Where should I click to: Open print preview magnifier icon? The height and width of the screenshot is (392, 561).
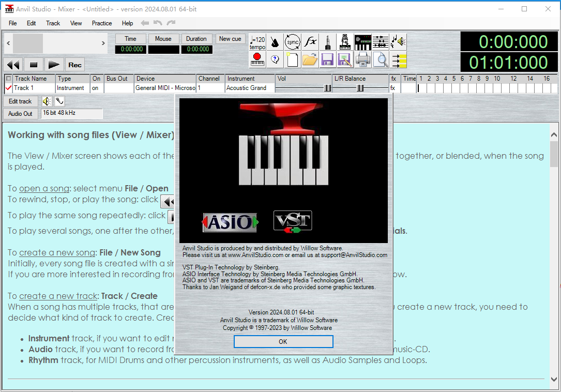[x=380, y=59]
